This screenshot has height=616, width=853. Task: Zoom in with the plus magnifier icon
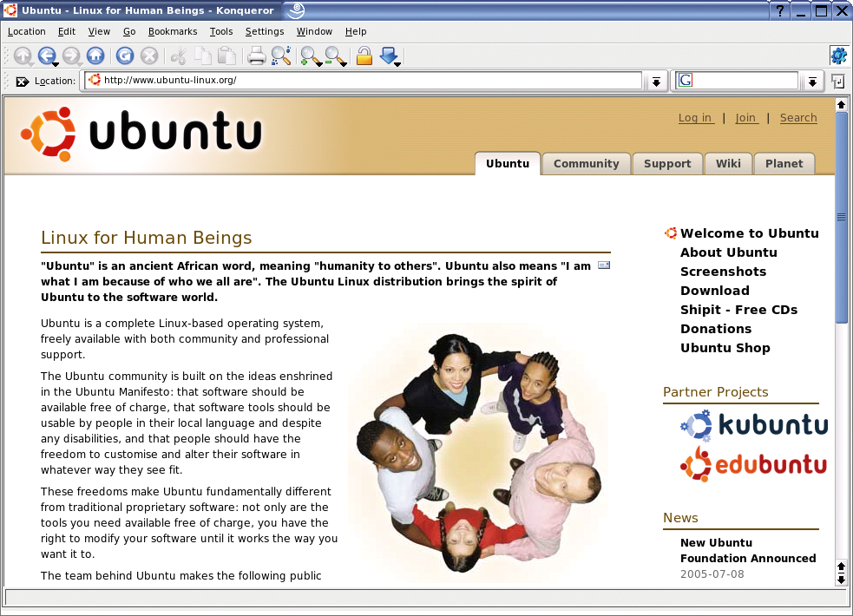(310, 56)
